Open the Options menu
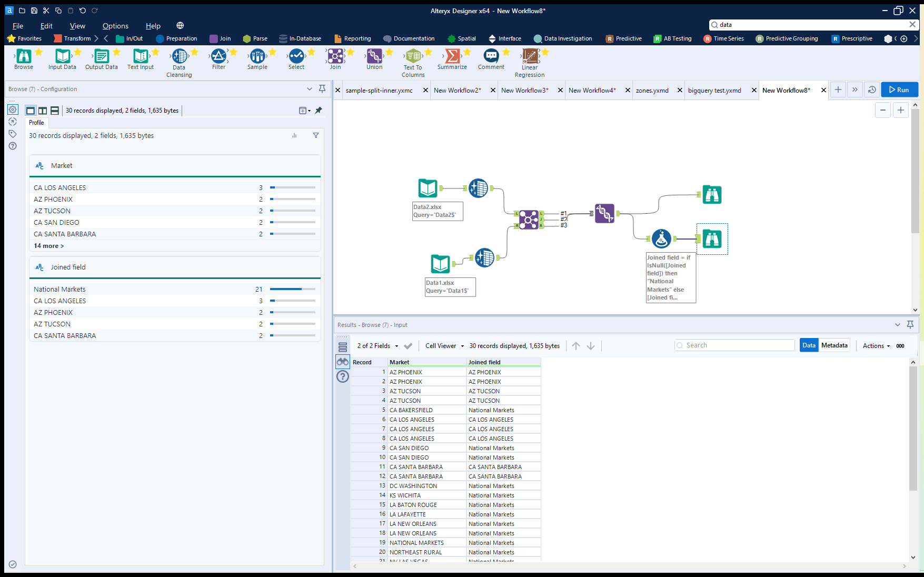 point(115,26)
